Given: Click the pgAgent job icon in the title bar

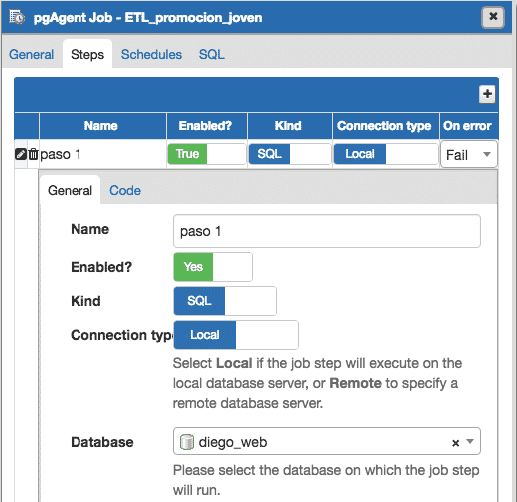Looking at the screenshot, I should point(17,17).
